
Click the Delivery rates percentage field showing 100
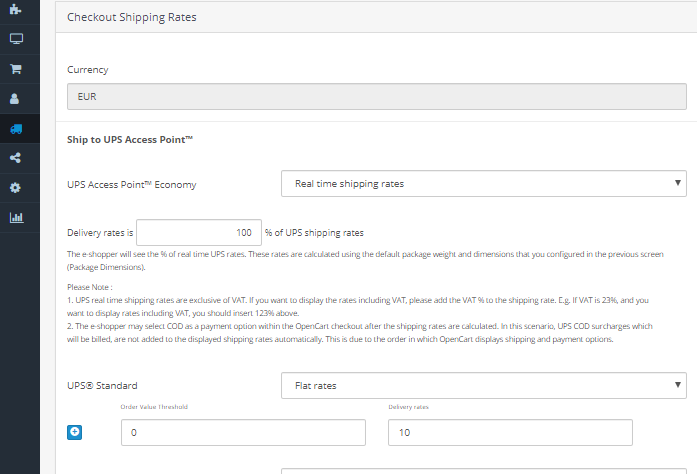coord(199,233)
